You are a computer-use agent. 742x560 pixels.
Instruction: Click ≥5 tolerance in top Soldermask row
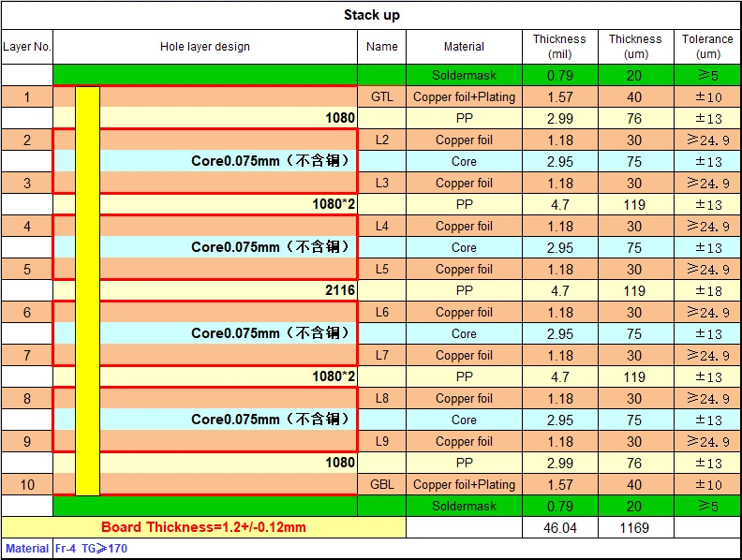pyautogui.click(x=707, y=75)
